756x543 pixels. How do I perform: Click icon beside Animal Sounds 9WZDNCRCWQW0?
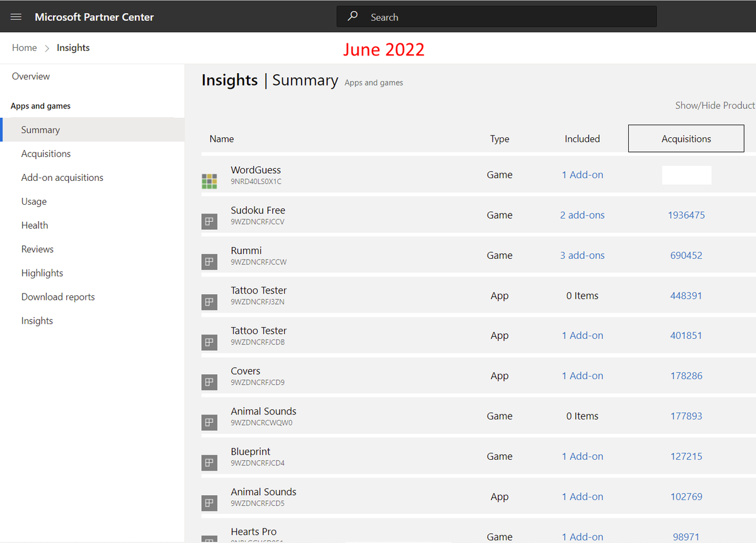coord(209,423)
